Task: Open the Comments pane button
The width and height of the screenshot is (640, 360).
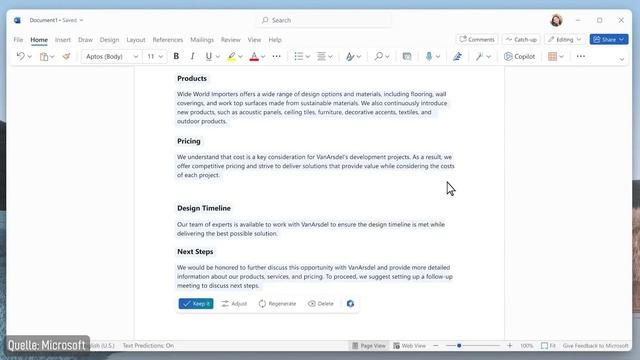Action: pos(477,39)
